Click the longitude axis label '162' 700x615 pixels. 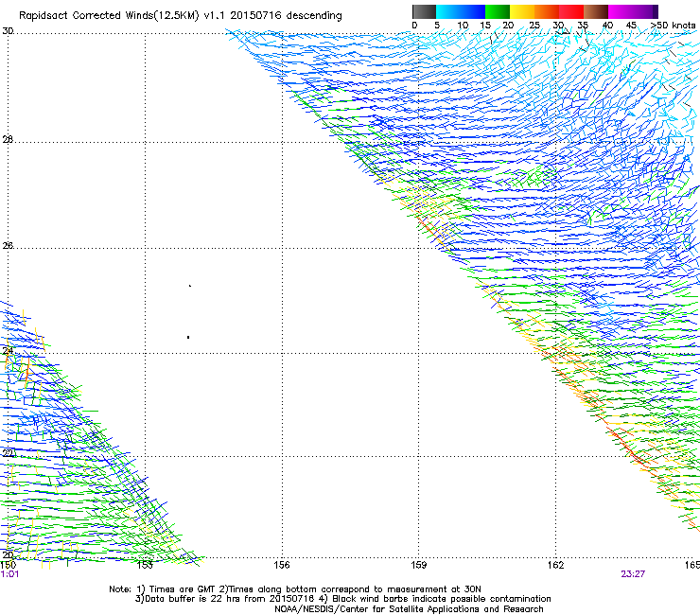coord(556,565)
